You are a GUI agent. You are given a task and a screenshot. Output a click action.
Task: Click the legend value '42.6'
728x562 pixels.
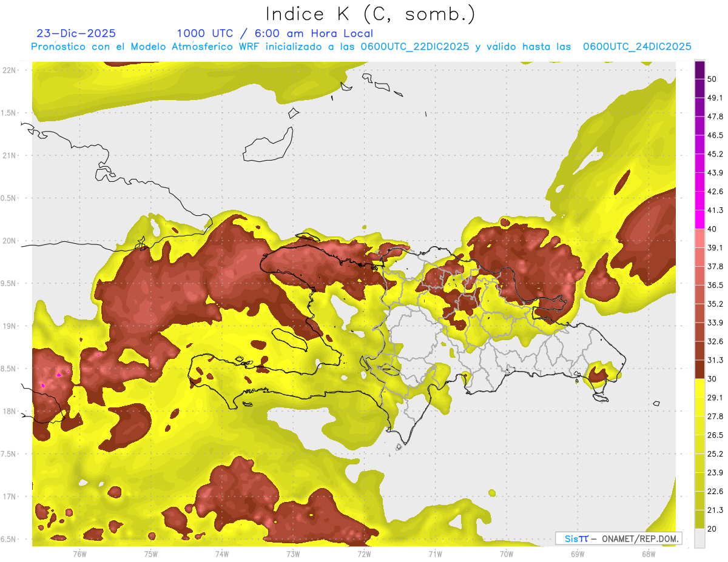(x=715, y=192)
